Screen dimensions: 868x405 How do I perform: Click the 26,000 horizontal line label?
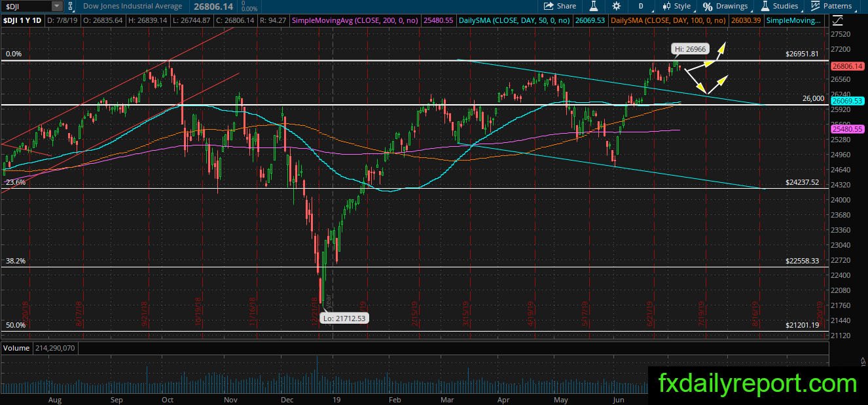tap(814, 98)
